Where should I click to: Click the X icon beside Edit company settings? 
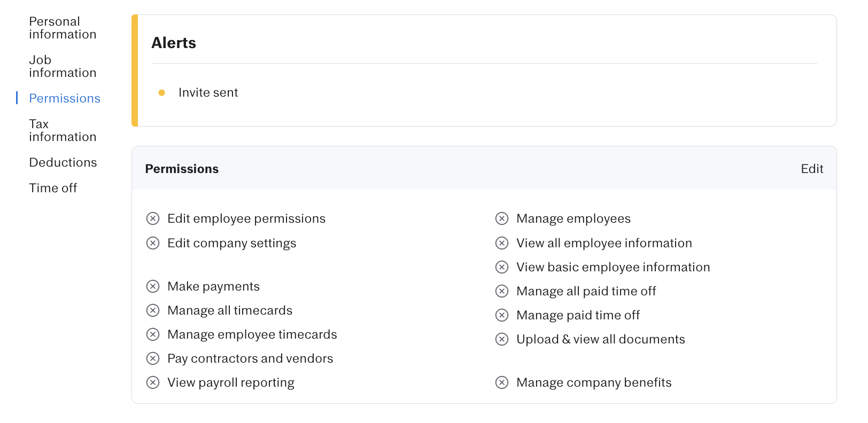click(153, 243)
